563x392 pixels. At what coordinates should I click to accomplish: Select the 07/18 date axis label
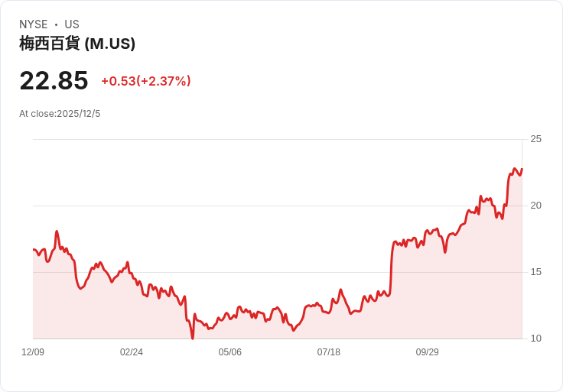point(329,352)
